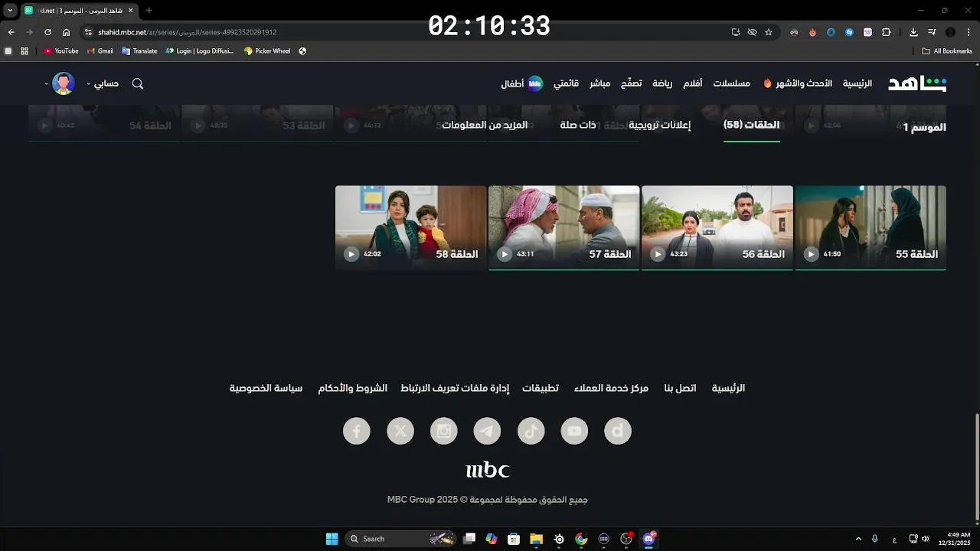The width and height of the screenshot is (980, 551).
Task: Open the YouTube social link in footer
Action: point(574,431)
